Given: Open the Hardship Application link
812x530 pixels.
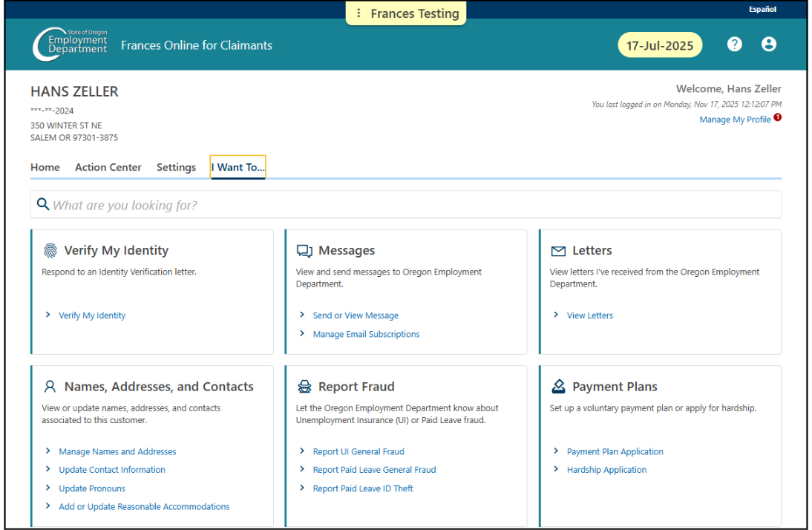Looking at the screenshot, I should click(606, 470).
